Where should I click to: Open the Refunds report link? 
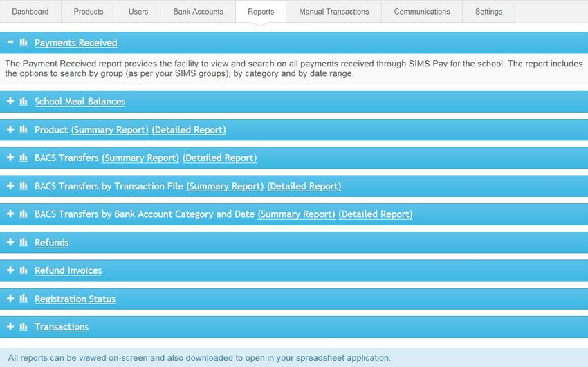52,243
